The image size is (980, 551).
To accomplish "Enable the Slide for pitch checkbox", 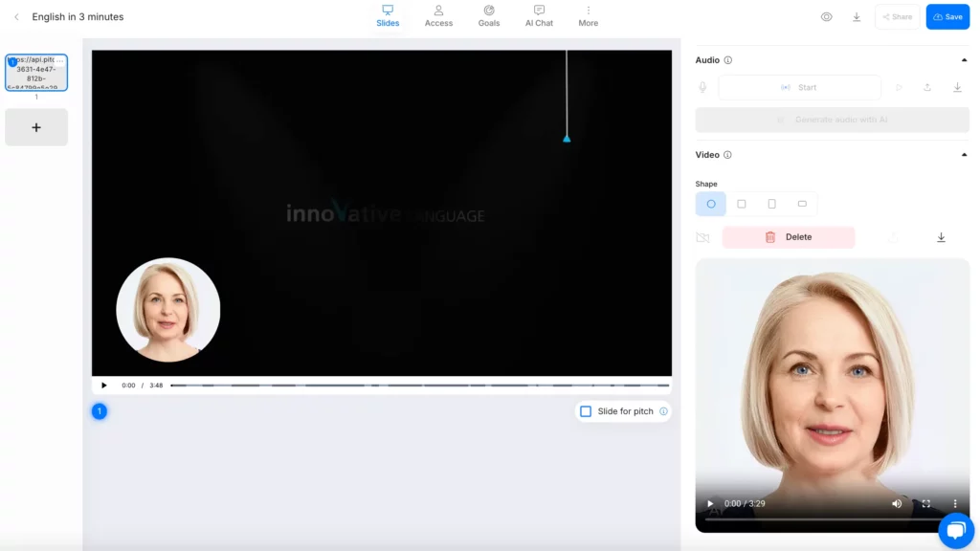I will coord(586,411).
